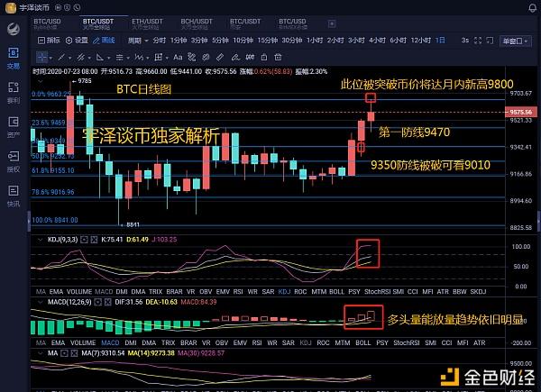Select the zigzag wave drawing tool
The height and width of the screenshot is (392, 541).
139,58
